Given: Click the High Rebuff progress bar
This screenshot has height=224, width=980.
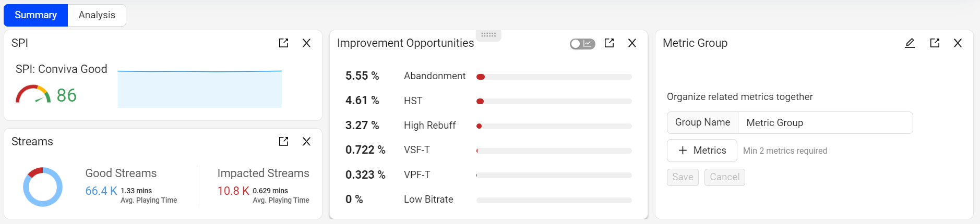Looking at the screenshot, I should tap(554, 126).
